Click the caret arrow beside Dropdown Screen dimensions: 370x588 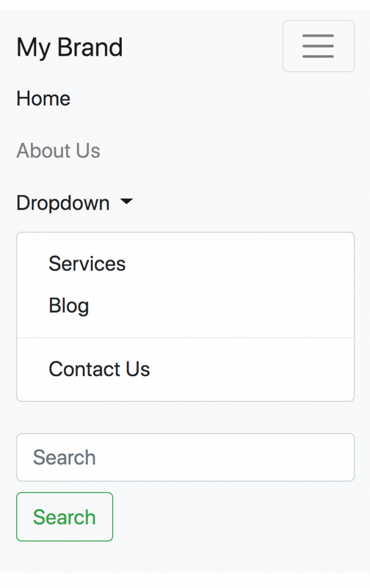126,202
